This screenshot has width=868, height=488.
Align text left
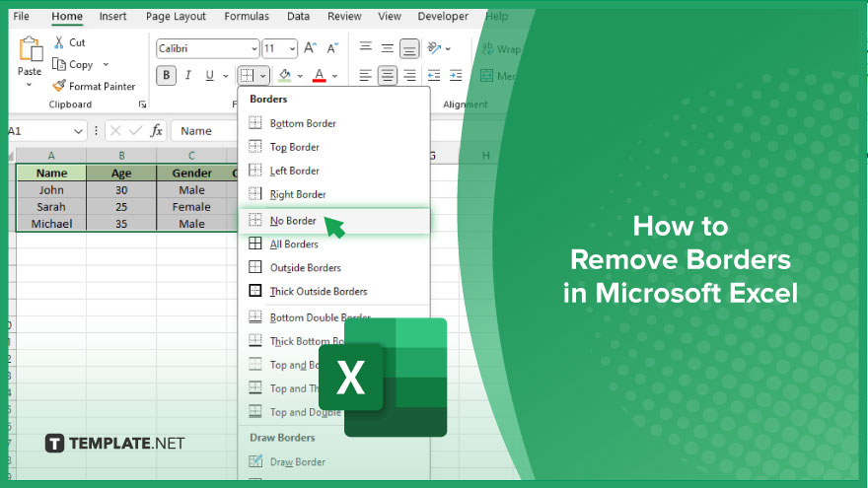pos(365,75)
